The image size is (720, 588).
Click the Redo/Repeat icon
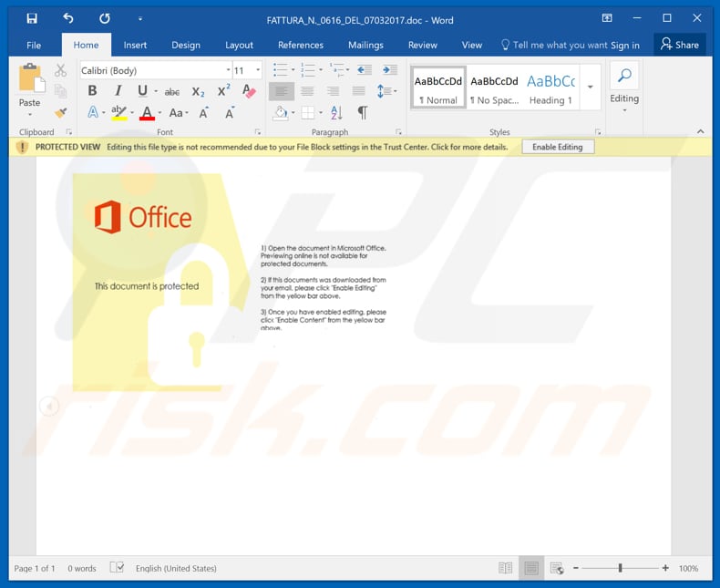[105, 18]
